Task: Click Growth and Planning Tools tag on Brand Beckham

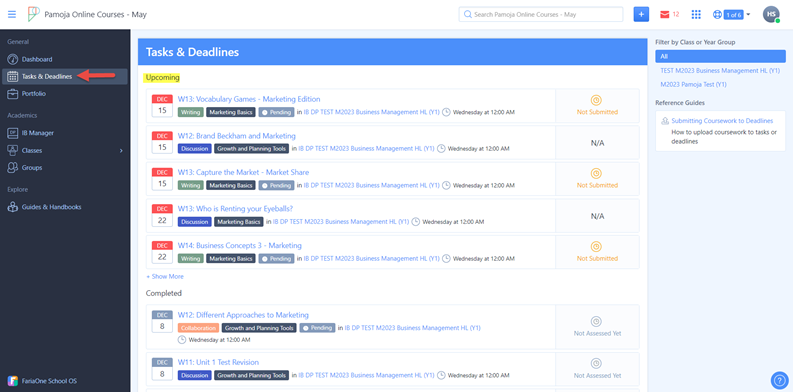Action: coord(252,149)
